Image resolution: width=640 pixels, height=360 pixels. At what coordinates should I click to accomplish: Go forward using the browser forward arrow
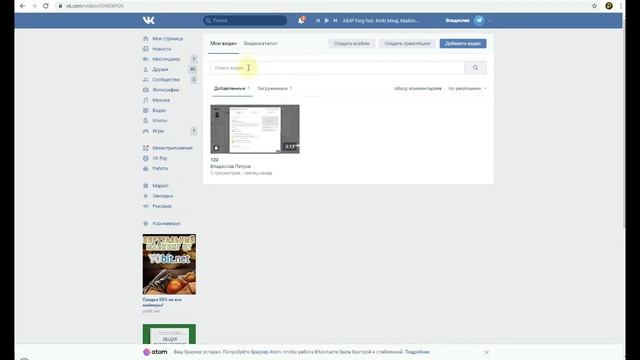(x=34, y=6)
